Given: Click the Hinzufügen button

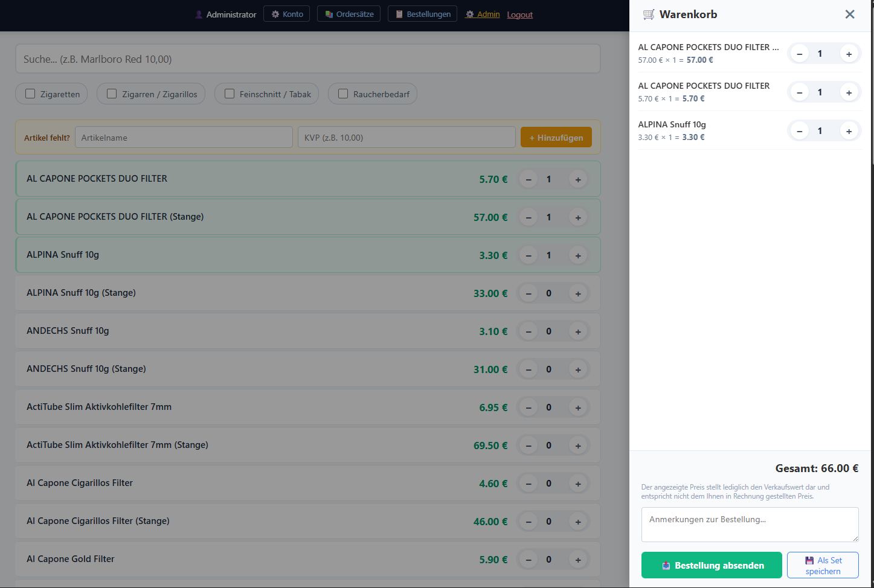Looking at the screenshot, I should (x=556, y=138).
